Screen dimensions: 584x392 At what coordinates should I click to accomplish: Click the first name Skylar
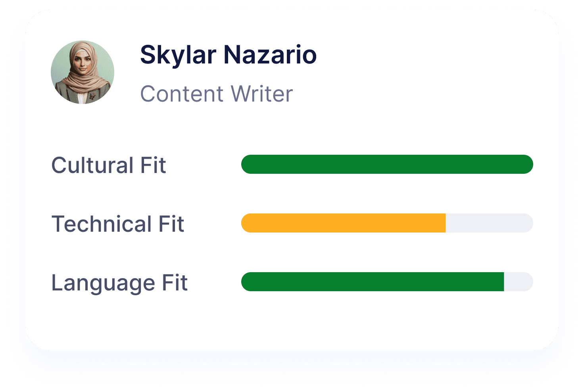178,55
